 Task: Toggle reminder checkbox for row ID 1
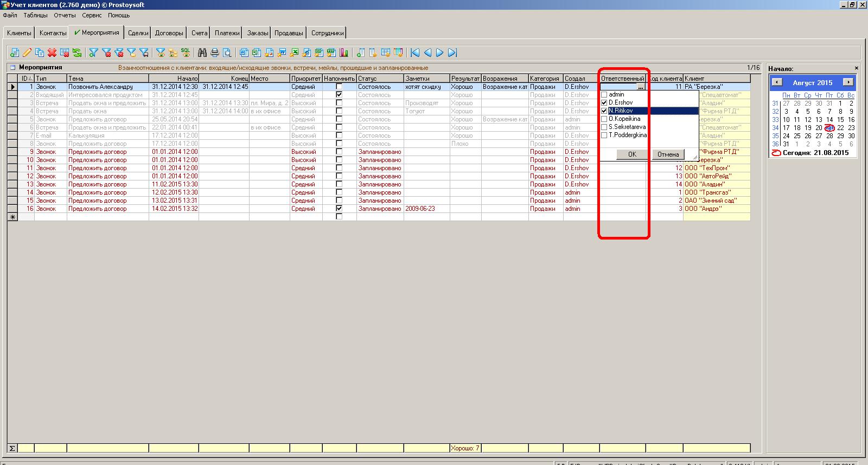point(339,87)
